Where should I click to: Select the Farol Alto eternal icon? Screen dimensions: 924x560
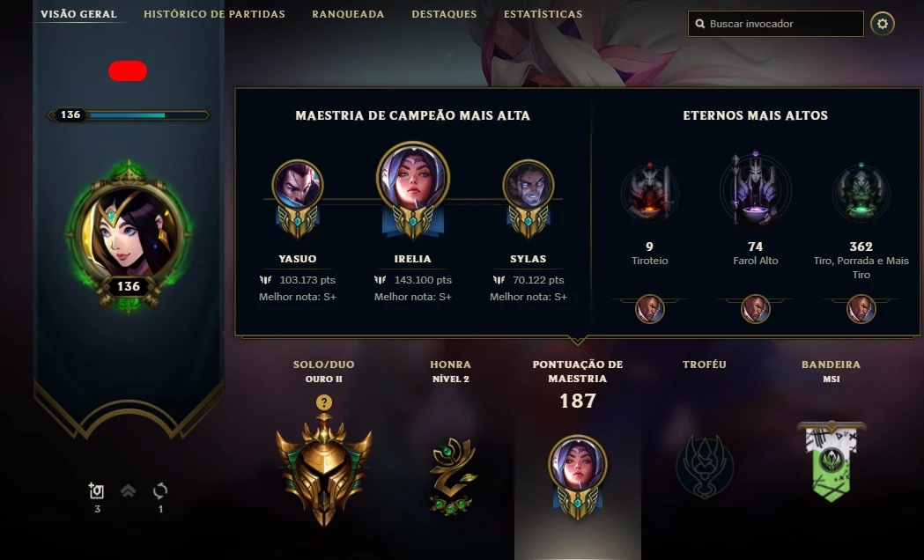click(x=756, y=189)
